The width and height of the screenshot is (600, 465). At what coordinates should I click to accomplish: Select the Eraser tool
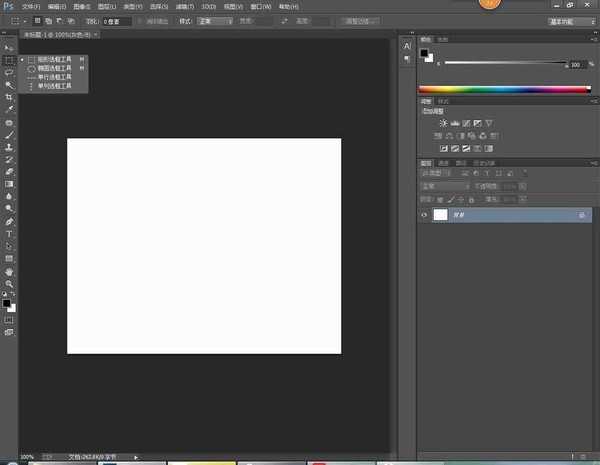[9, 172]
